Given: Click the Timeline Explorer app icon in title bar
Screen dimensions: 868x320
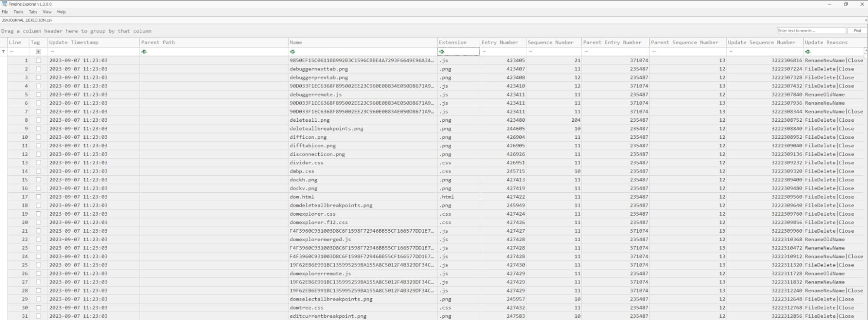Looking at the screenshot, I should pyautogui.click(x=4, y=4).
